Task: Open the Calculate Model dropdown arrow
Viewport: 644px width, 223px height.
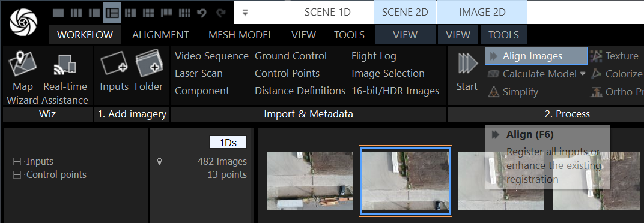Action: pyautogui.click(x=583, y=74)
